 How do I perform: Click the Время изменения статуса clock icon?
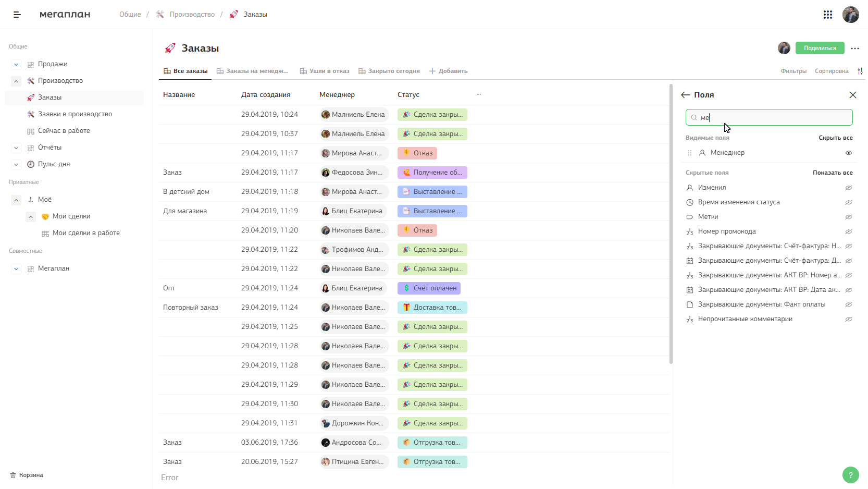point(690,202)
